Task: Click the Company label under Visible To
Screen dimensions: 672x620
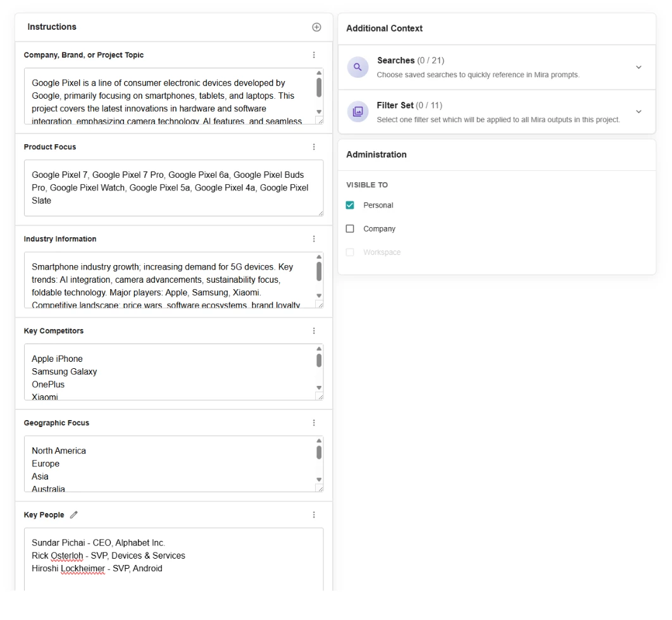Action: click(379, 229)
